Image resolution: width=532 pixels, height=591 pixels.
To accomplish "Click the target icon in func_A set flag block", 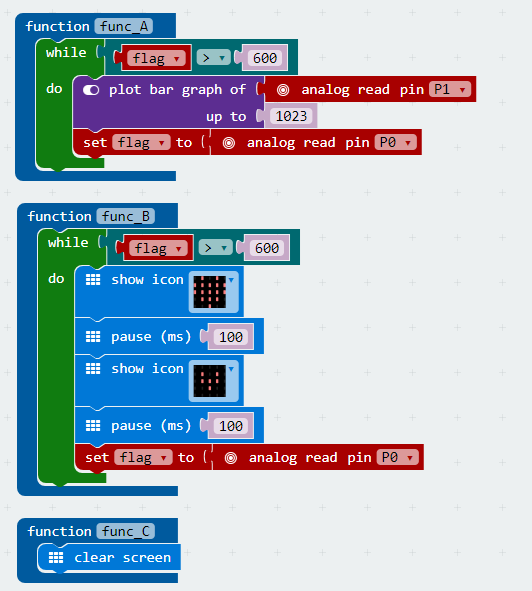I will tap(228, 143).
